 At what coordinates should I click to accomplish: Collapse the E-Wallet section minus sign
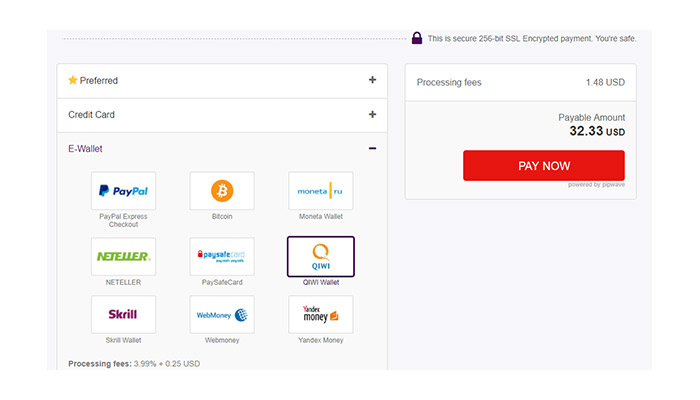(372, 148)
